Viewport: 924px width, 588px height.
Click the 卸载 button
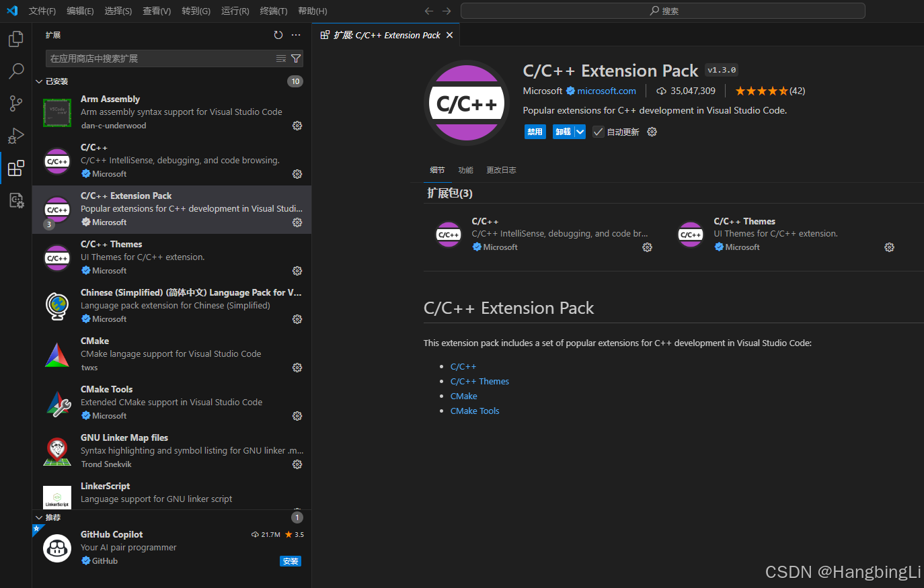coord(564,132)
